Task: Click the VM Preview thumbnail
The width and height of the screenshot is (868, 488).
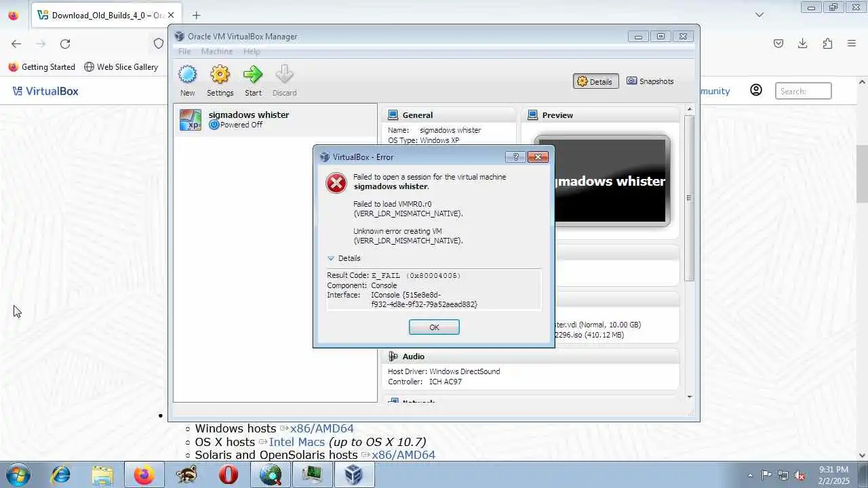Action: tap(602, 181)
